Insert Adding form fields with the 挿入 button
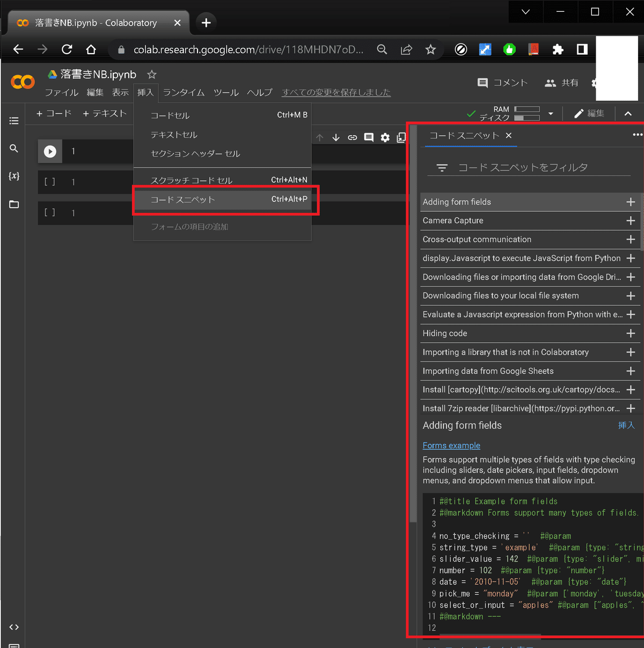This screenshot has width=644, height=648. coord(626,425)
